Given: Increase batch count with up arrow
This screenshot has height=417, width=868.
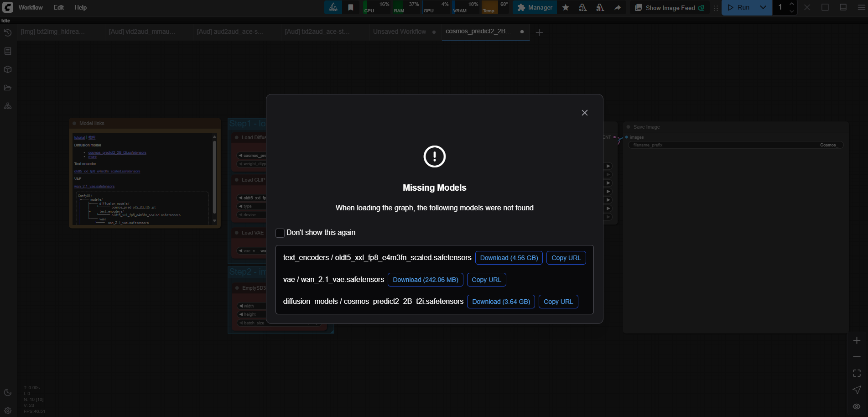Looking at the screenshot, I should point(792,4).
